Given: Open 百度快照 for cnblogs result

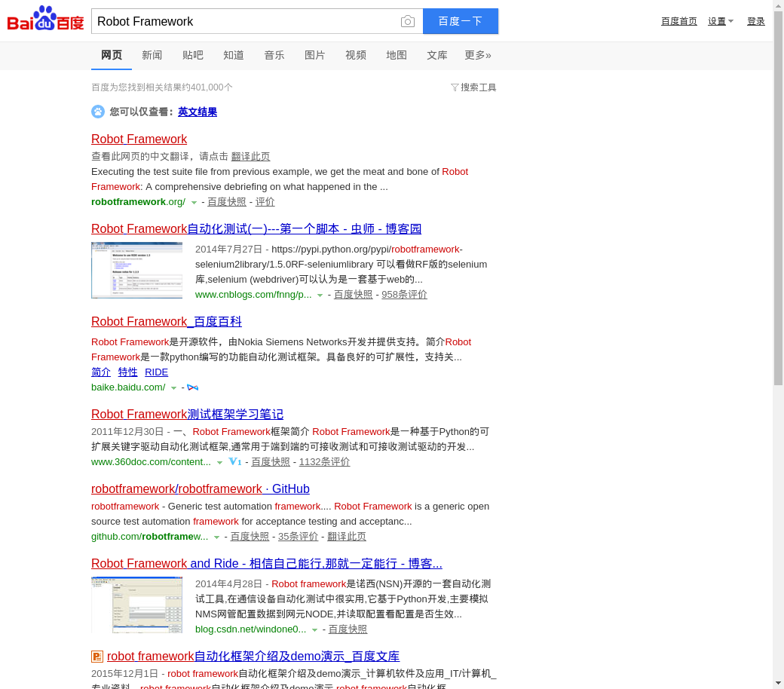Looking at the screenshot, I should point(353,295).
